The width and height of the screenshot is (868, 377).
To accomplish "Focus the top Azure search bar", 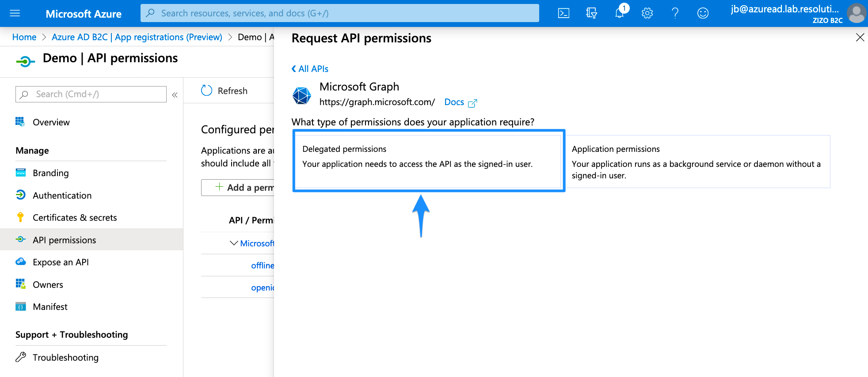I will pos(339,13).
